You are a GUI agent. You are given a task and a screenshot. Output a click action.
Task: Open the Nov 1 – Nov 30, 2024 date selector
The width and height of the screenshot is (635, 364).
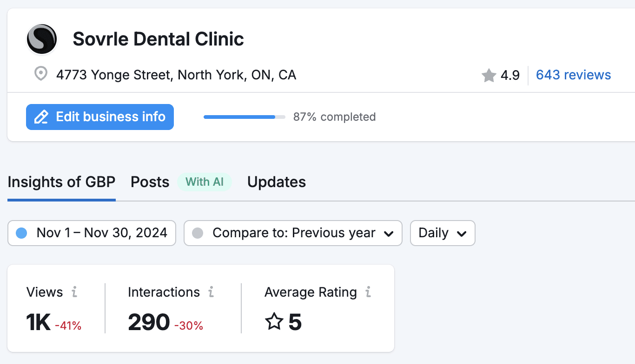(x=92, y=233)
